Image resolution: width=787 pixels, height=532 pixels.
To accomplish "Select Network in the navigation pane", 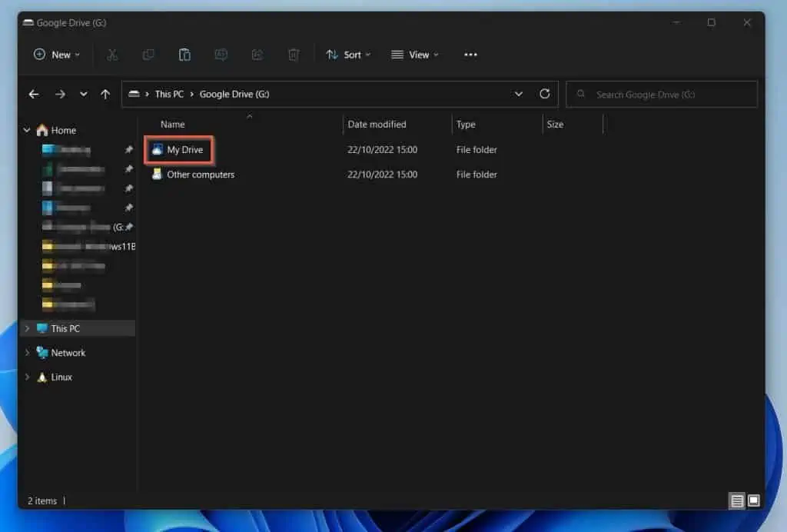I will (68, 353).
